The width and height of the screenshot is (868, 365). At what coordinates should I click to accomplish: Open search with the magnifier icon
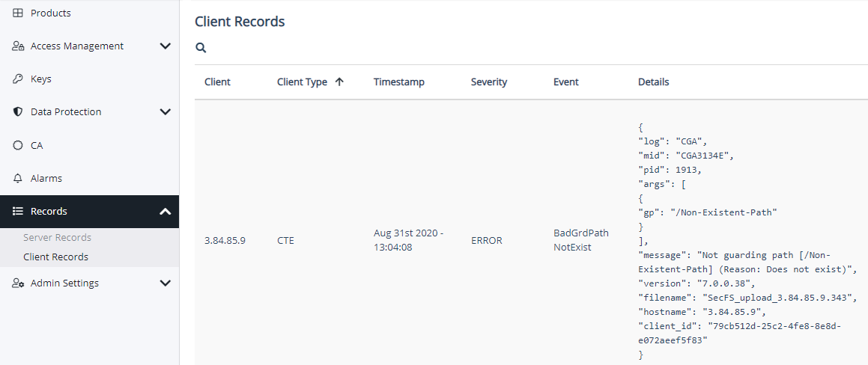point(201,48)
